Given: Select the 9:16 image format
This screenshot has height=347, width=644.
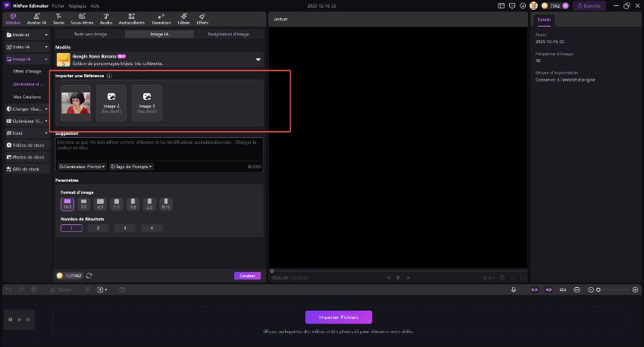Looking at the screenshot, I should click(x=165, y=204).
